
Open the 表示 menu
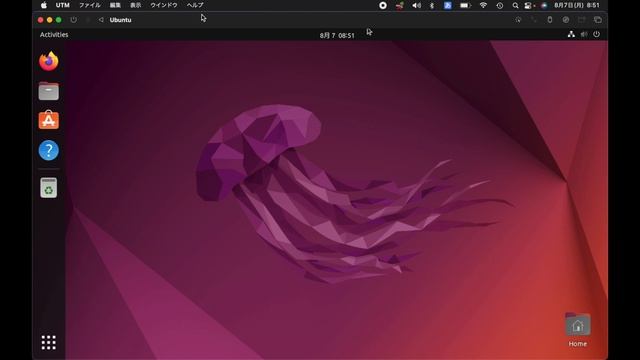(136, 5)
